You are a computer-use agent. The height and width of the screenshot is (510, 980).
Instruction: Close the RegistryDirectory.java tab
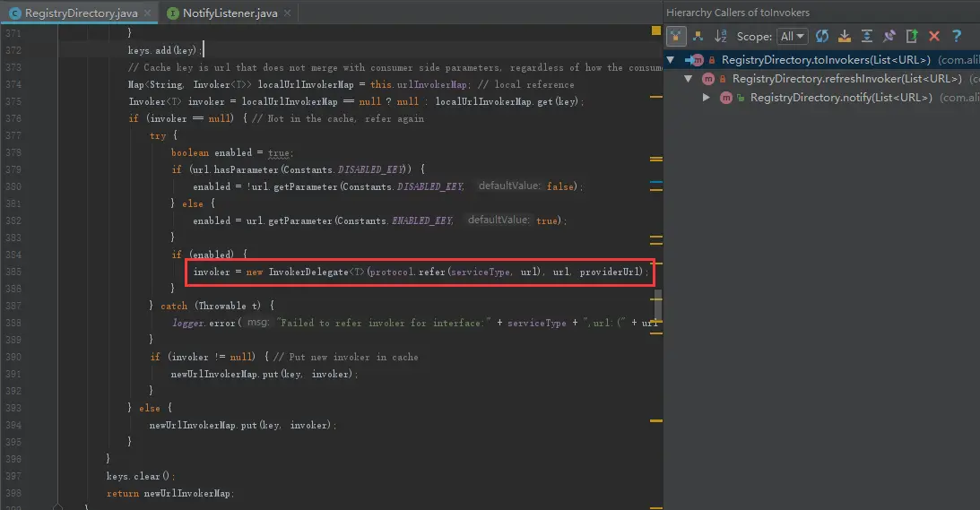(148, 13)
